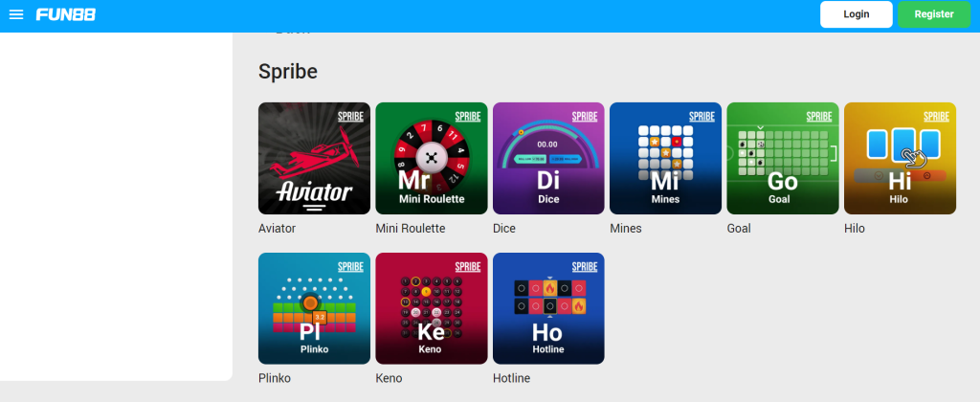Open the Aviator game thumbnail
Viewport: 980px width, 402px height.
314,158
